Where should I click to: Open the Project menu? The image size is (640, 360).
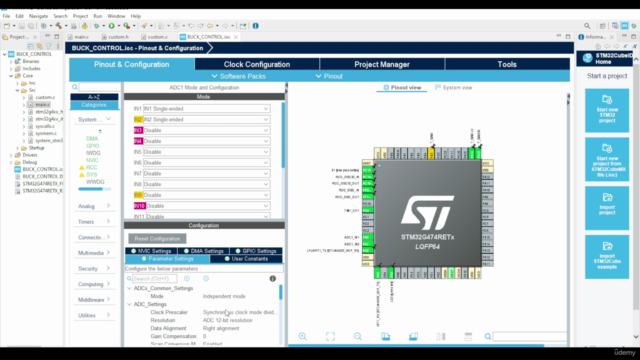[x=80, y=16]
